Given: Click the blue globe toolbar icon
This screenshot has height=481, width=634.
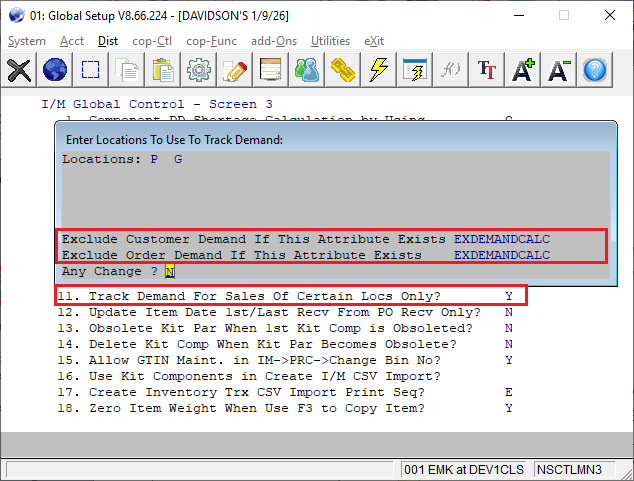Looking at the screenshot, I should tap(55, 70).
